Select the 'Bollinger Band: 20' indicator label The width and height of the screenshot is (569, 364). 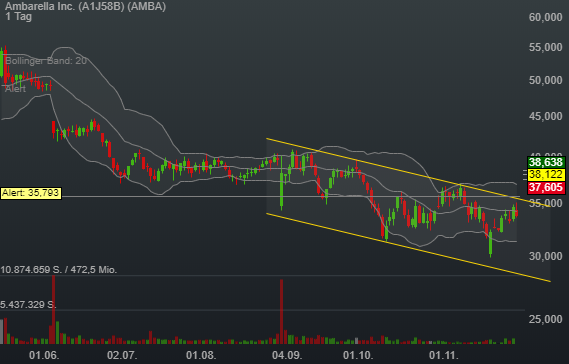point(46,61)
